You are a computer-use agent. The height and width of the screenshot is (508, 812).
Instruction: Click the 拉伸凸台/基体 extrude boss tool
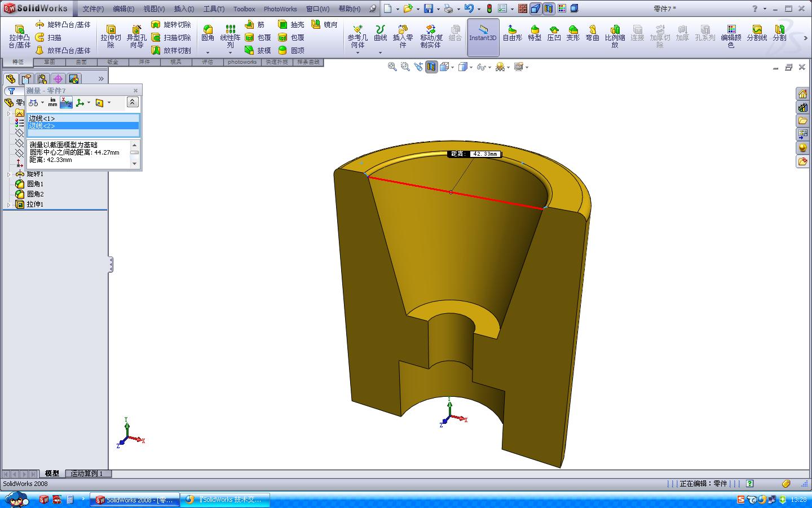tap(20, 37)
